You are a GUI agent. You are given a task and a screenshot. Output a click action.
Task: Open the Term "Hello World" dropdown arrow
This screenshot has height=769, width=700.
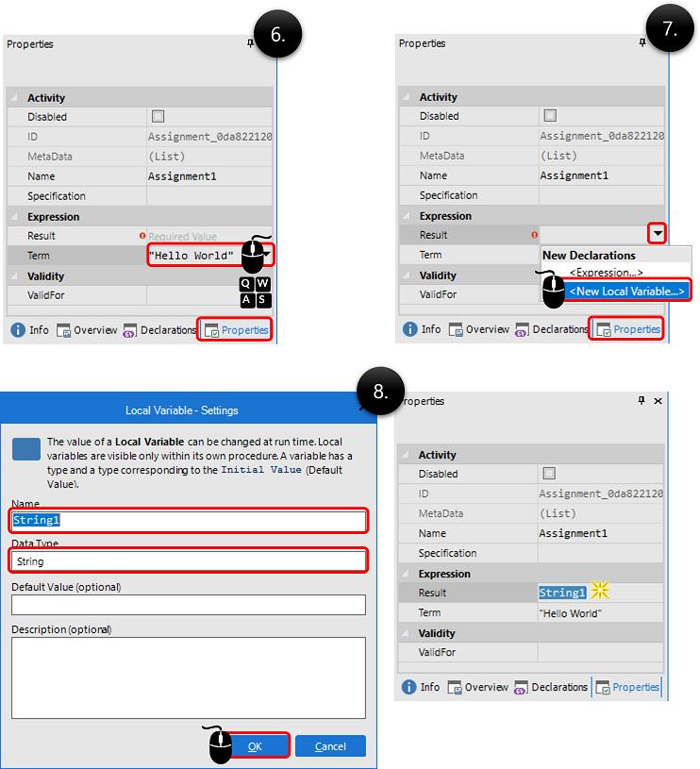(268, 256)
